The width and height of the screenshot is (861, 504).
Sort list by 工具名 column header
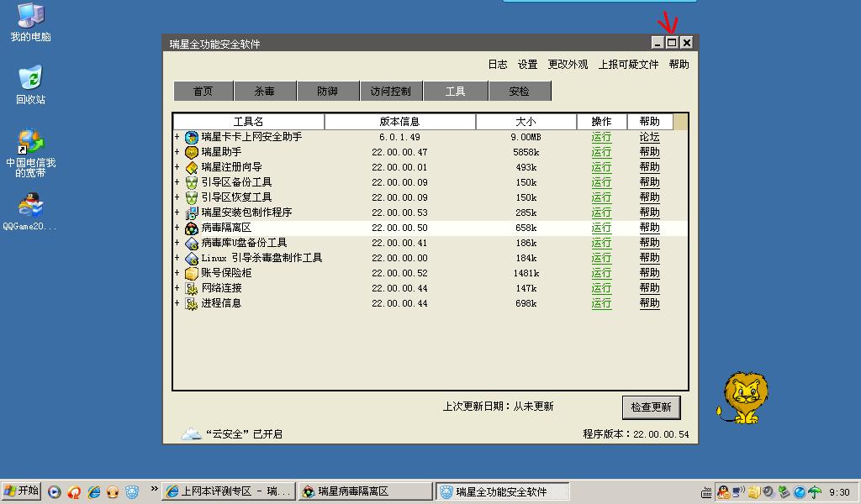point(249,122)
